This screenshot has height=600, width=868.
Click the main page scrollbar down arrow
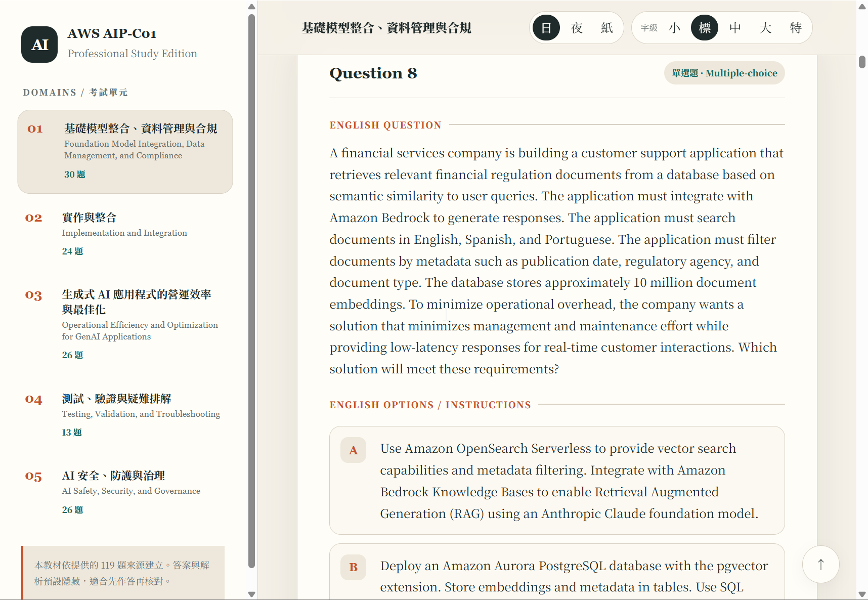862,594
